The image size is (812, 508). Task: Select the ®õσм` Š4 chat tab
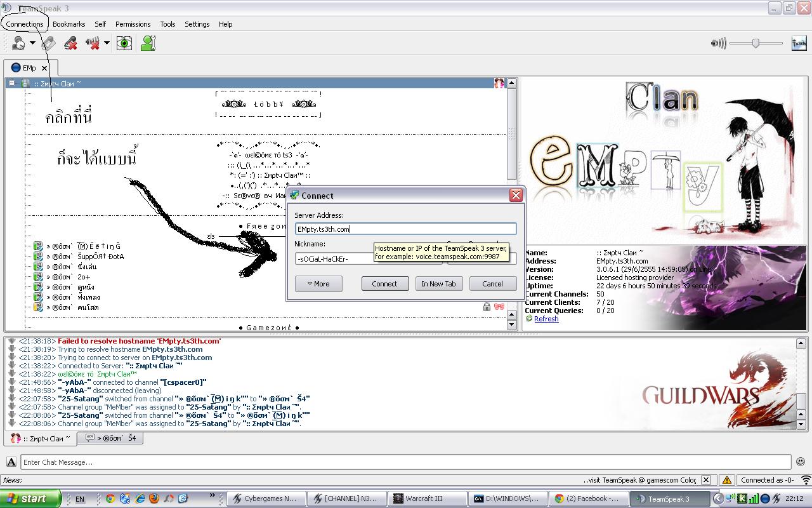[112, 438]
